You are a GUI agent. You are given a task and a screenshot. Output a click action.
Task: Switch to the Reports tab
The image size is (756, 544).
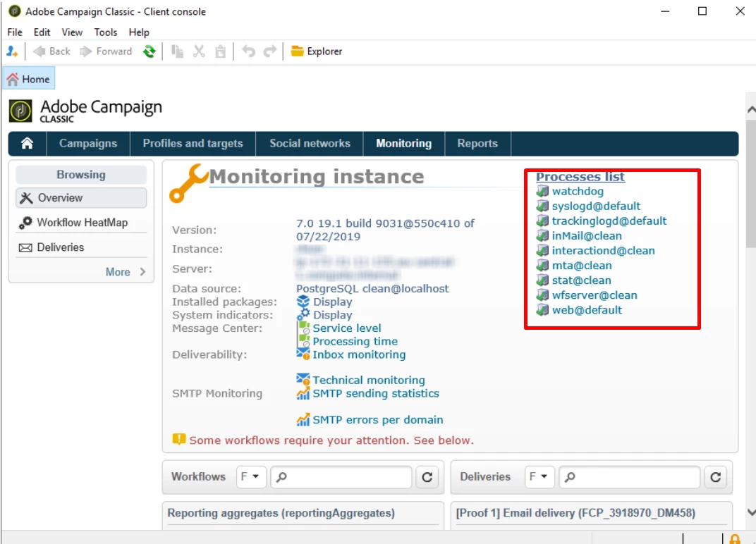(x=477, y=144)
